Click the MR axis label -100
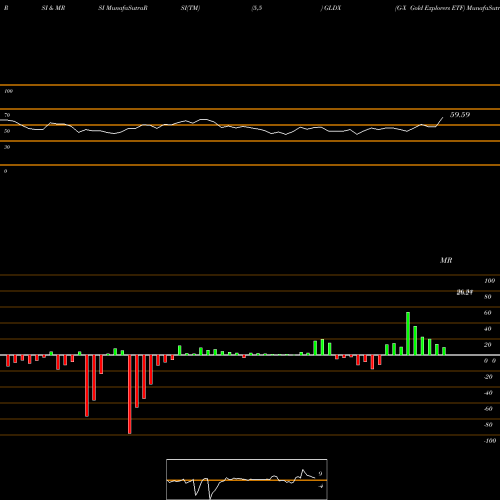 490,441
